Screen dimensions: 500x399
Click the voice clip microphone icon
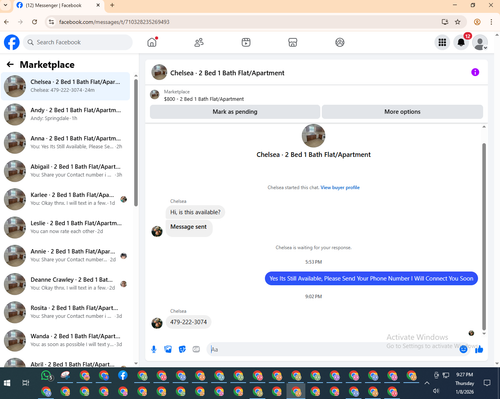[154, 349]
